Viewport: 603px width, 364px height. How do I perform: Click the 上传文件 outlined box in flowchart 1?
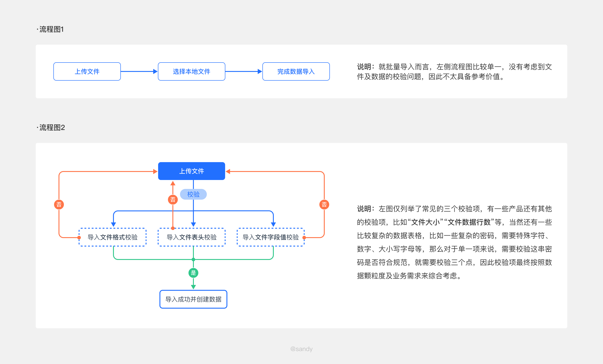pyautogui.click(x=87, y=71)
